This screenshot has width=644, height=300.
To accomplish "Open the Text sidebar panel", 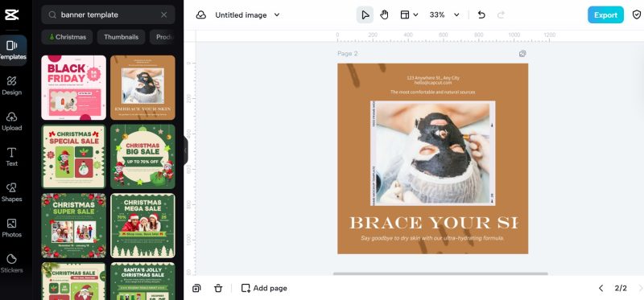I will (x=11, y=157).
